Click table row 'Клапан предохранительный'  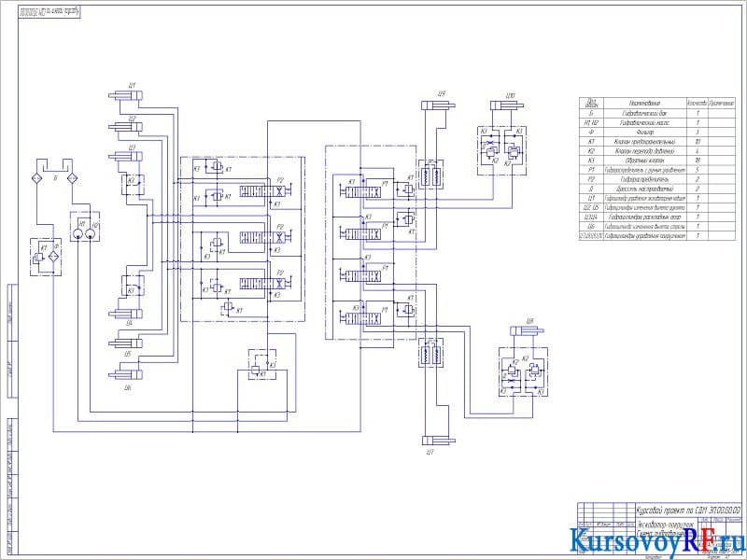click(x=657, y=142)
